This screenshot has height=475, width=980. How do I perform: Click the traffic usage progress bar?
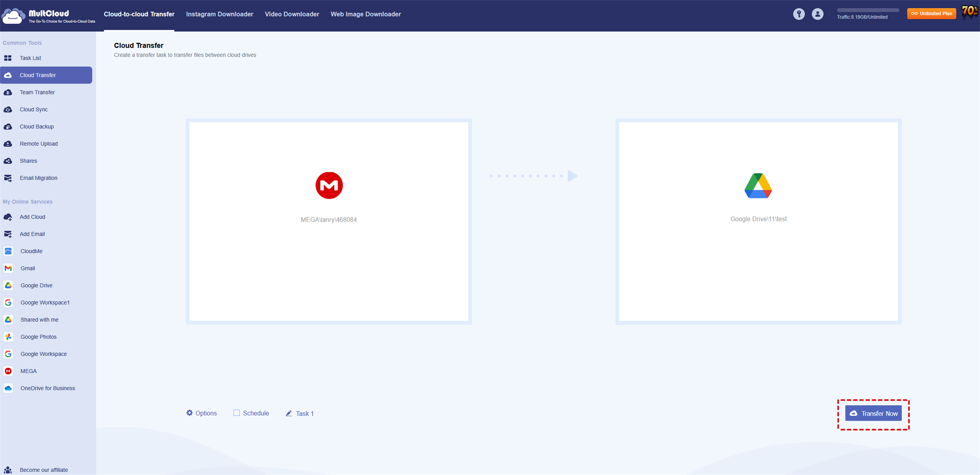[x=868, y=10]
